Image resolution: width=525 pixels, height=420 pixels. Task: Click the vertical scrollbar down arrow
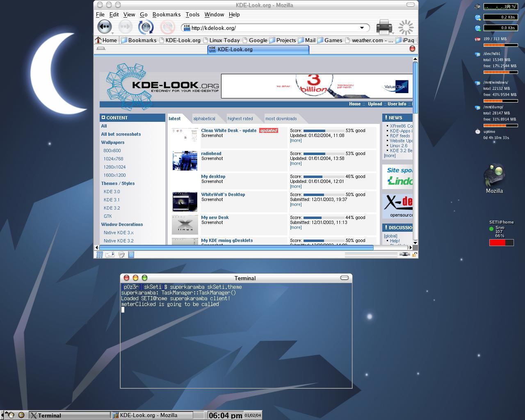[415, 242]
